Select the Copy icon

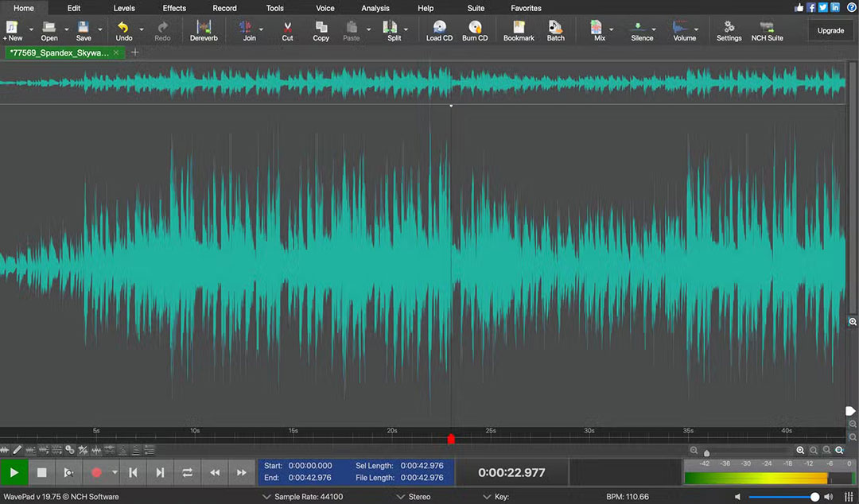(x=321, y=30)
